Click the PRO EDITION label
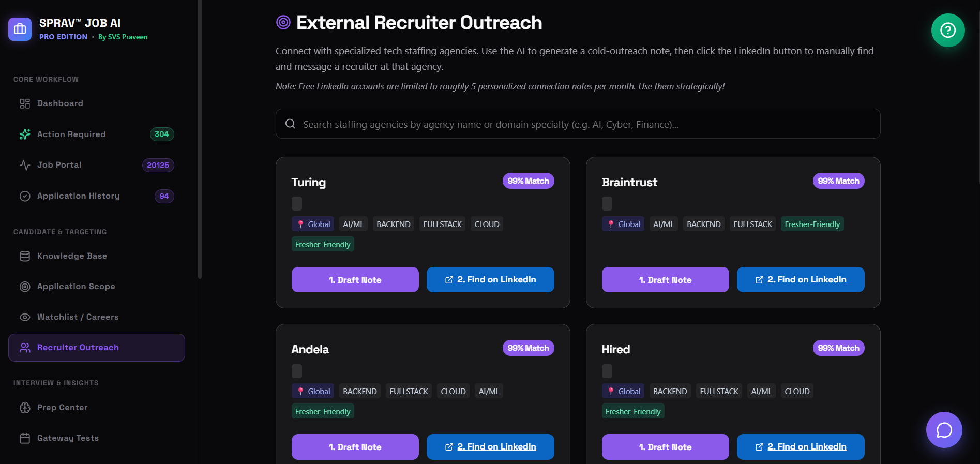The height and width of the screenshot is (464, 980). tap(64, 37)
